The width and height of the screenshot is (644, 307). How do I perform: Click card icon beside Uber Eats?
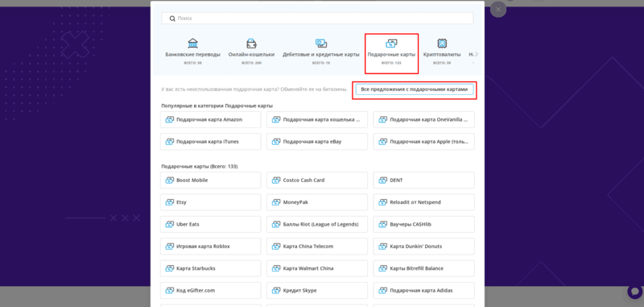[170, 224]
